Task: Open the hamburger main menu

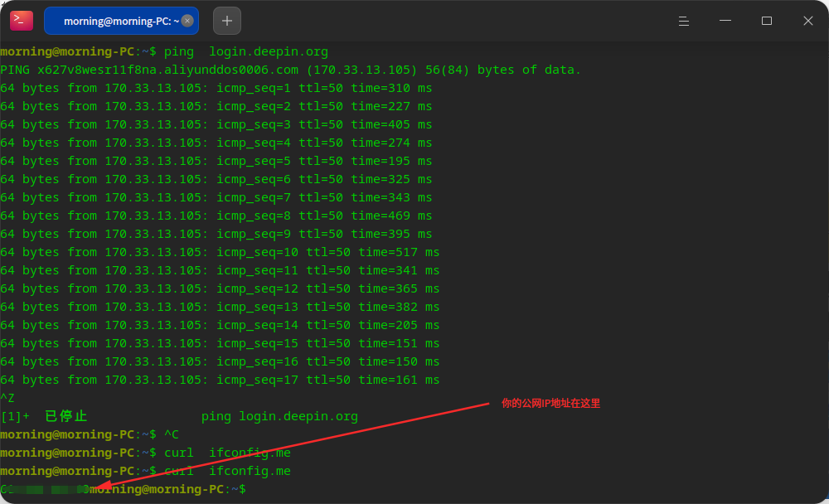Action: click(x=684, y=21)
